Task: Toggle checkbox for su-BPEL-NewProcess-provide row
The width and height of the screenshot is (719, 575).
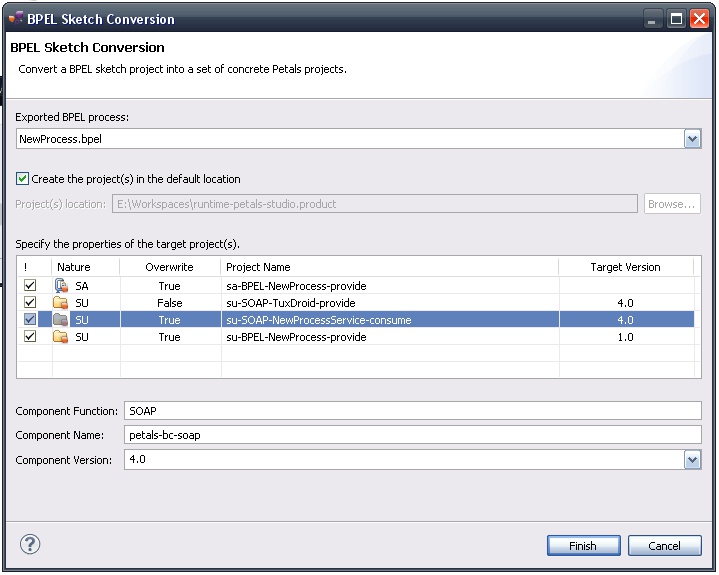Action: 30,337
